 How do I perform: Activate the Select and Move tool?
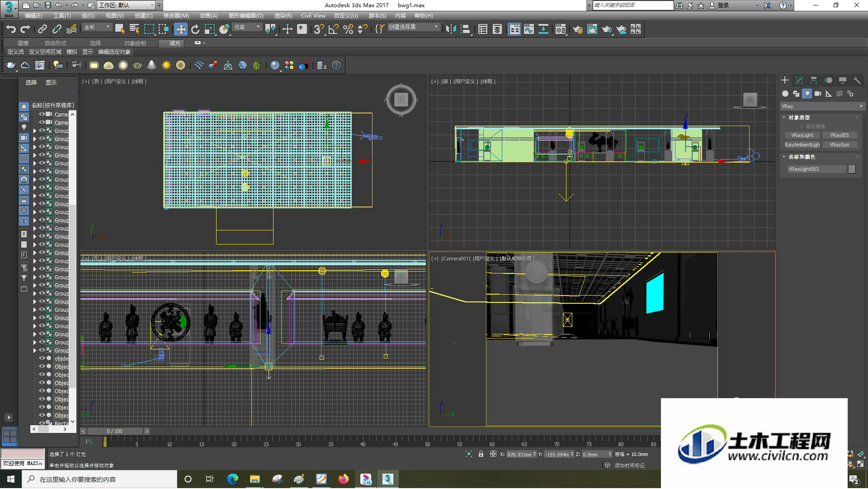click(181, 29)
